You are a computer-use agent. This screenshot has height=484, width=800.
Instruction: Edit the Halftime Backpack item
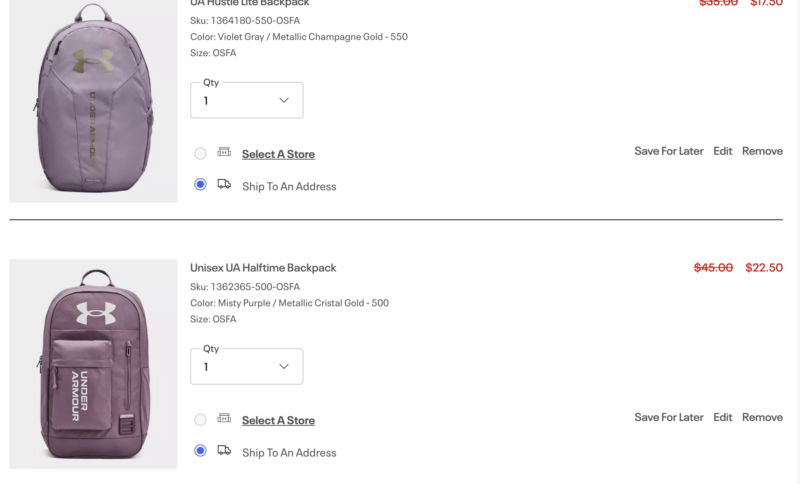click(x=722, y=417)
